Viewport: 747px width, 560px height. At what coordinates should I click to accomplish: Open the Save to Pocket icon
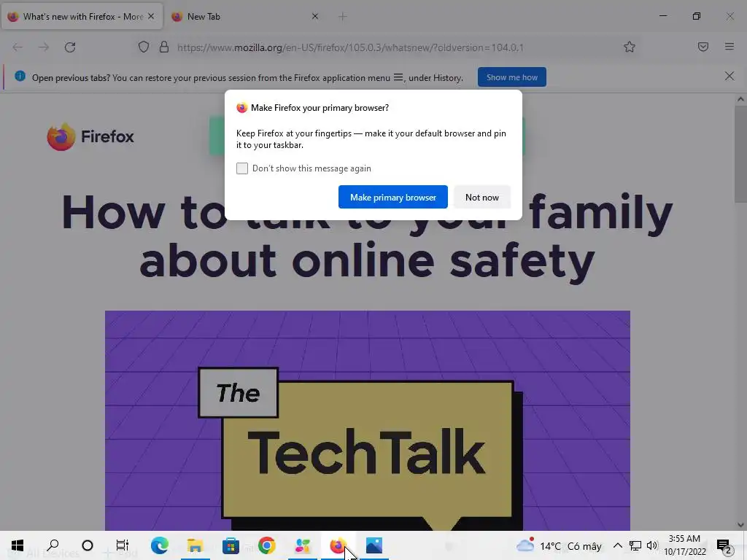point(703,47)
